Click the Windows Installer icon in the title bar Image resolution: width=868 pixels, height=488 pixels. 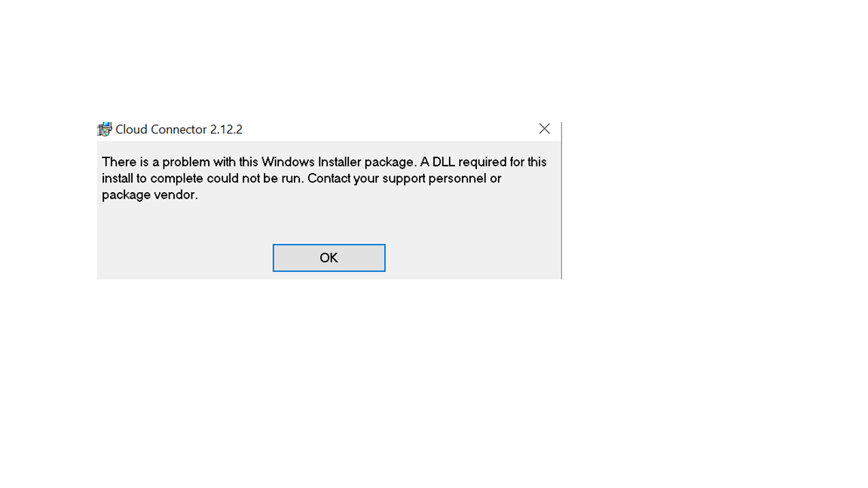(x=104, y=128)
